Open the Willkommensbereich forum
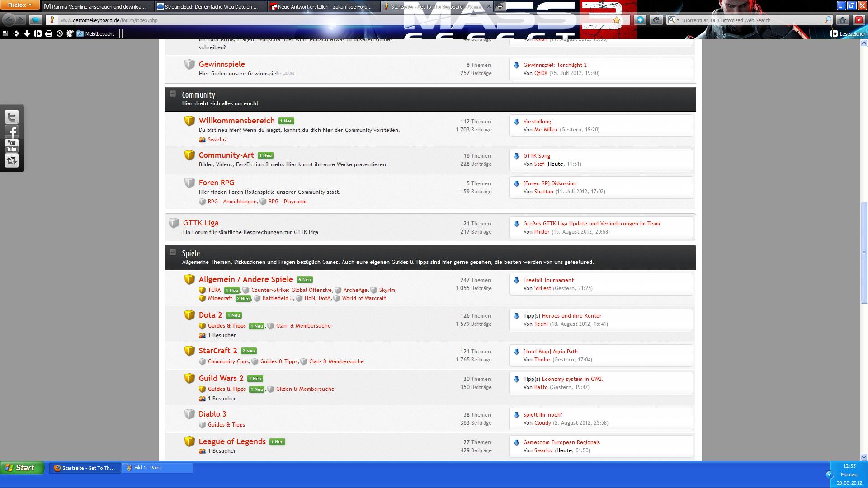The height and width of the screenshot is (488, 868). pyautogui.click(x=236, y=121)
